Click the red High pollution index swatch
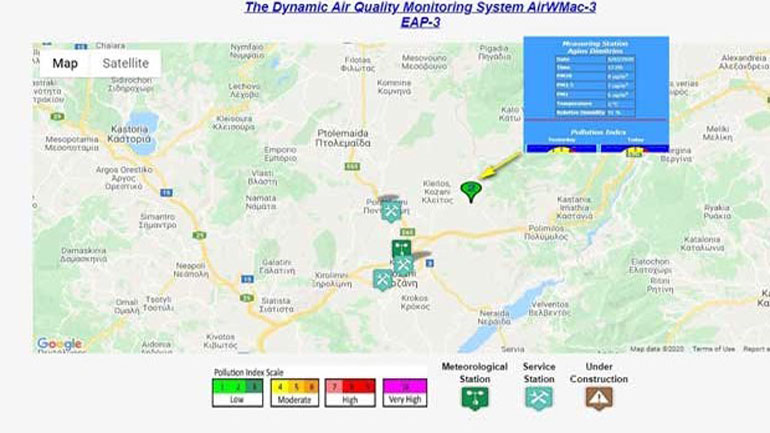Screen dimensions: 770x433 point(348,385)
